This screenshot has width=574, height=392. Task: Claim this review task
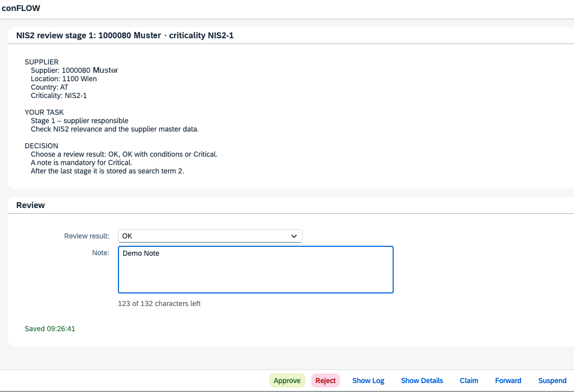click(469, 380)
